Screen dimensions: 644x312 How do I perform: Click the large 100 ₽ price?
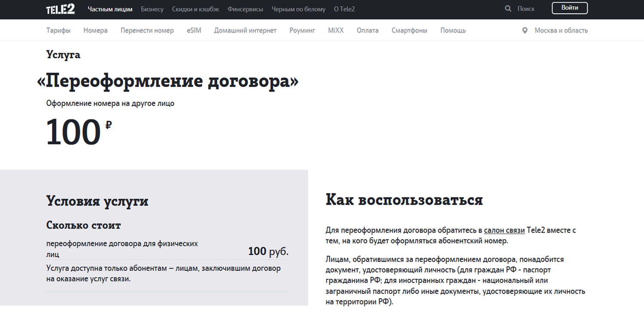pyautogui.click(x=79, y=132)
